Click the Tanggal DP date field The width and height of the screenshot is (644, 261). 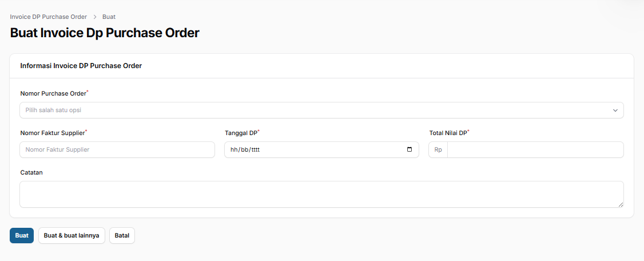pos(321,149)
